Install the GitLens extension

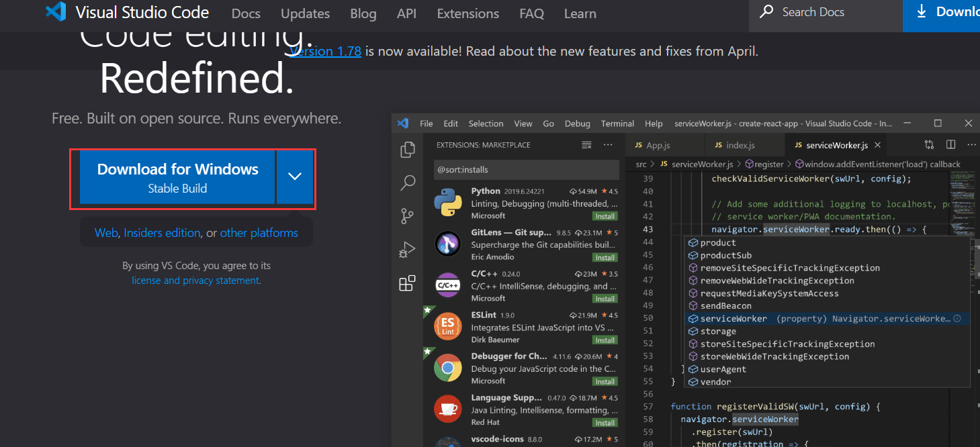pos(605,258)
